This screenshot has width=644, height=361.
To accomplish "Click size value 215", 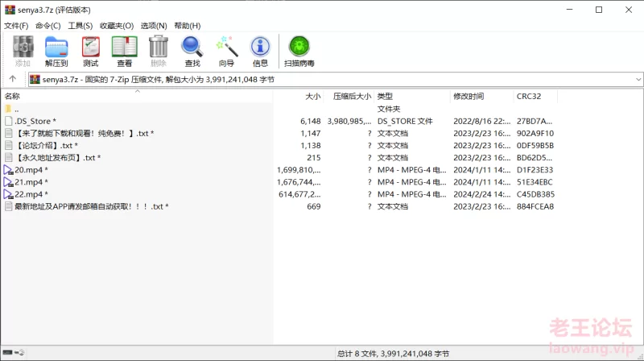I will (314, 157).
